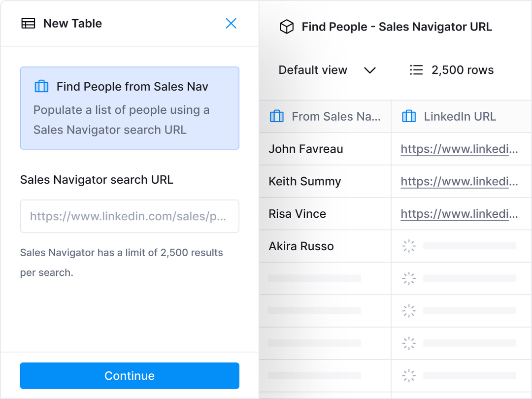Image resolution: width=532 pixels, height=399 pixels.
Task: Focus the Sales Navigator search URL field
Action: pos(130,216)
